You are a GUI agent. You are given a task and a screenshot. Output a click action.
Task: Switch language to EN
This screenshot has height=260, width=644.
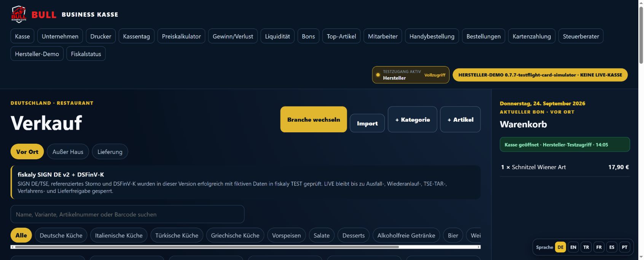click(x=573, y=247)
